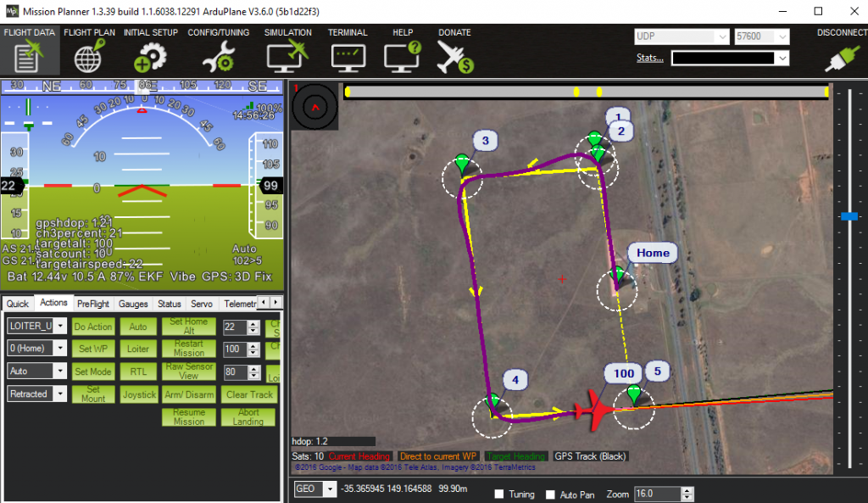Click the map zoom slider handle
This screenshot has height=503, width=868.
click(x=849, y=216)
